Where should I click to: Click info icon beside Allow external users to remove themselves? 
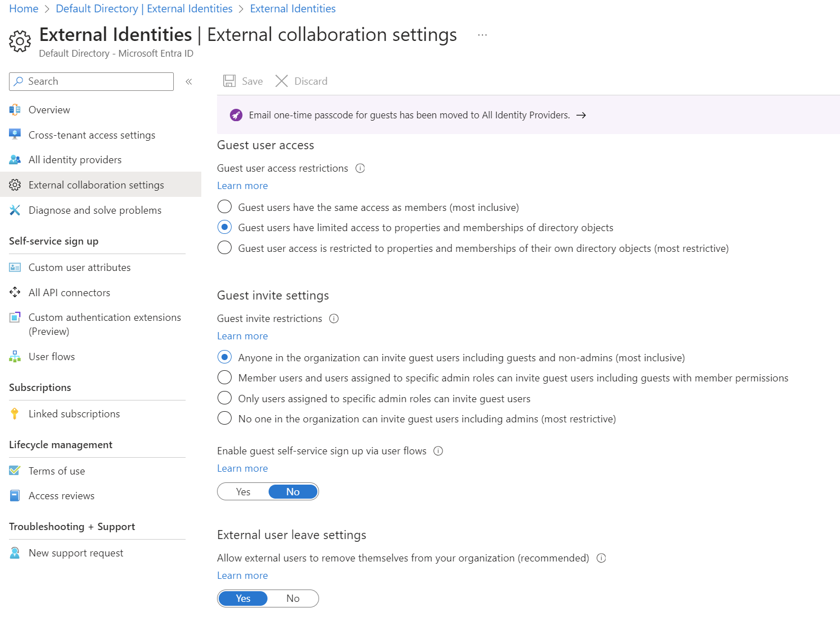tap(601, 558)
